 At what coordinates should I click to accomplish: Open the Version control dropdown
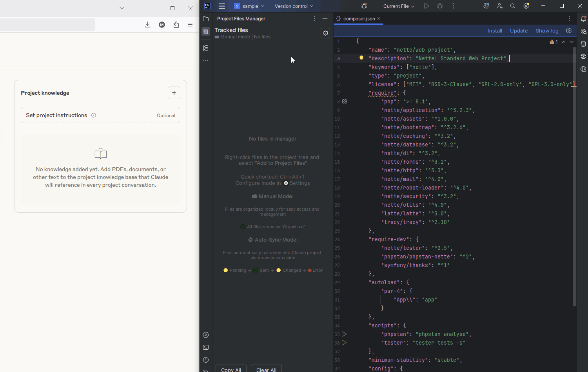pyautogui.click(x=294, y=6)
